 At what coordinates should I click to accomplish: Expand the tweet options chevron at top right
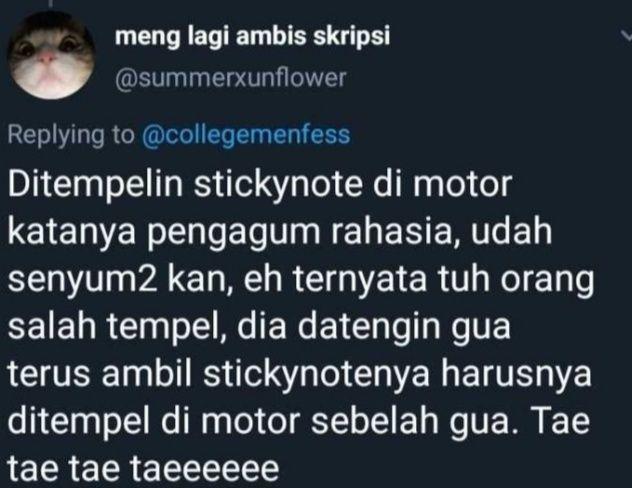(627, 36)
